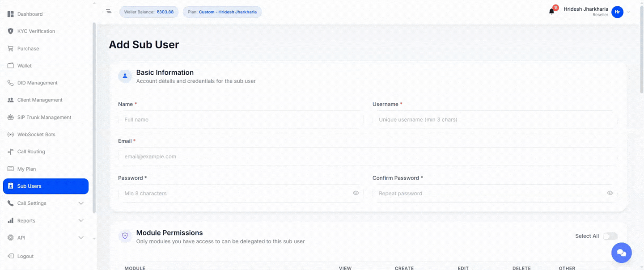Click the Client Management people icon
Viewport: 644px width, 270px height.
pyautogui.click(x=11, y=100)
